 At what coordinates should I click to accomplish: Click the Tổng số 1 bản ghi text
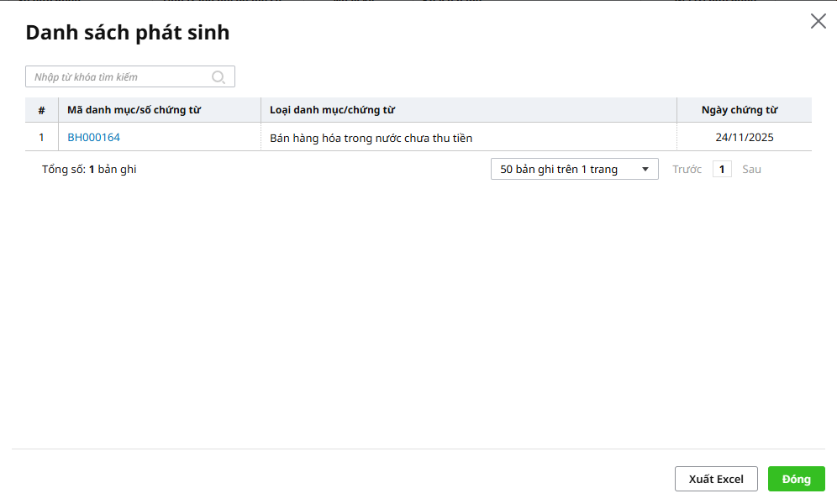[89, 170]
